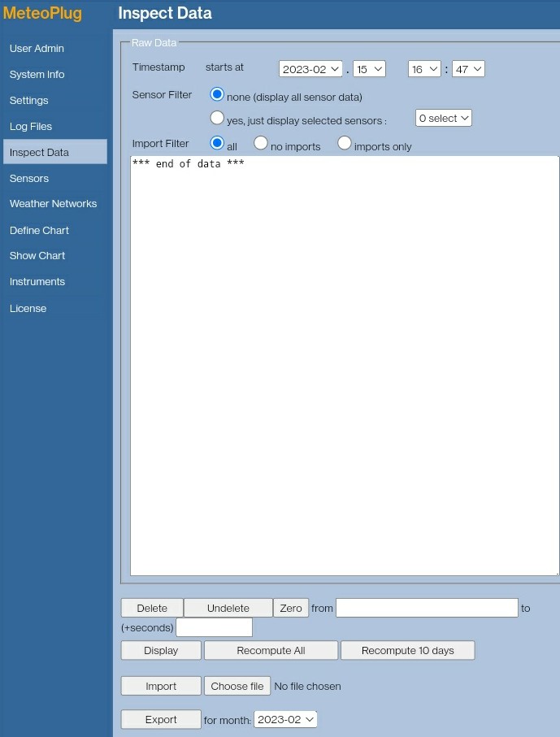
Task: Select import filter 'all'
Action: coord(217,143)
